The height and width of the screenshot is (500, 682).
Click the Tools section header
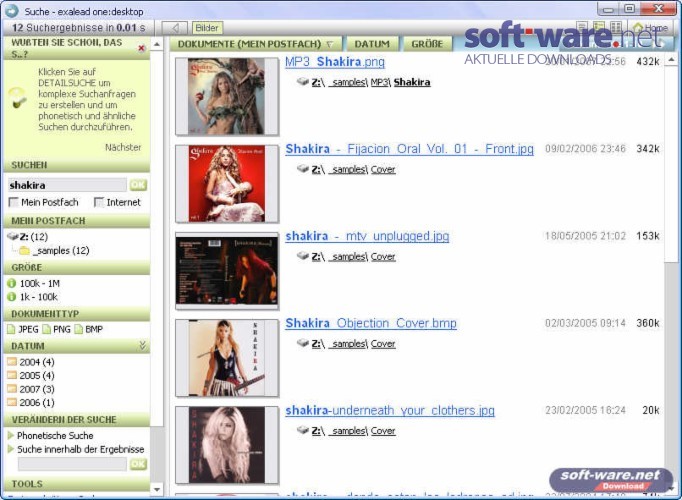(77, 483)
